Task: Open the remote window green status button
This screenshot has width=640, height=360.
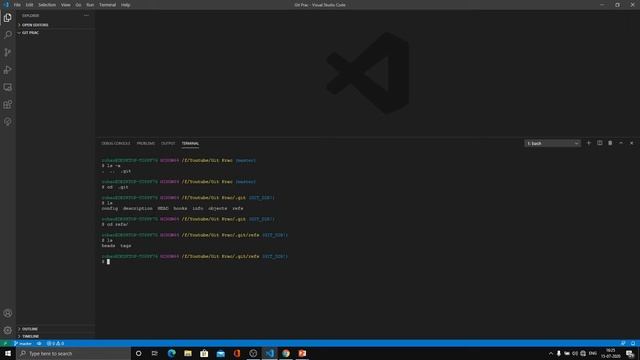Action: pos(5,343)
